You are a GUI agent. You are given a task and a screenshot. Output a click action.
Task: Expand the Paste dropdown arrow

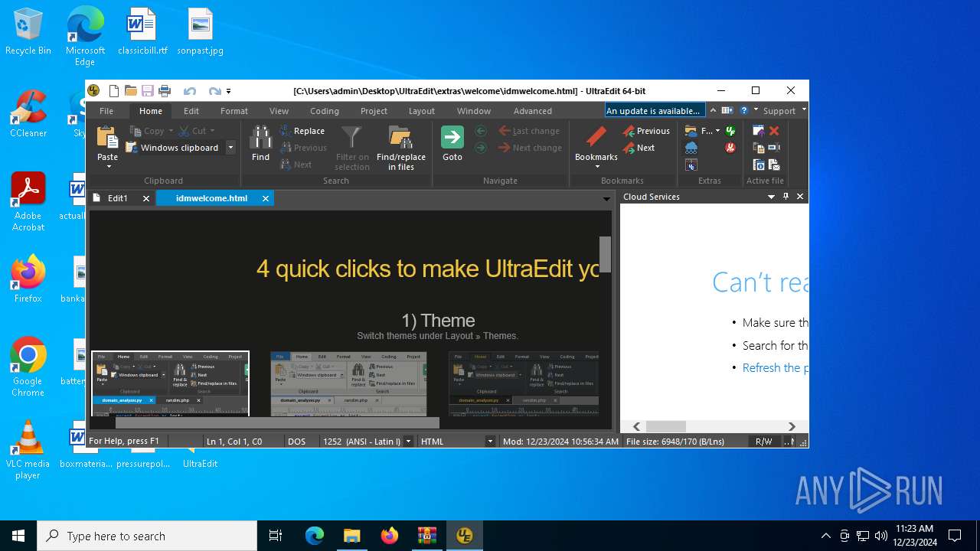click(107, 166)
